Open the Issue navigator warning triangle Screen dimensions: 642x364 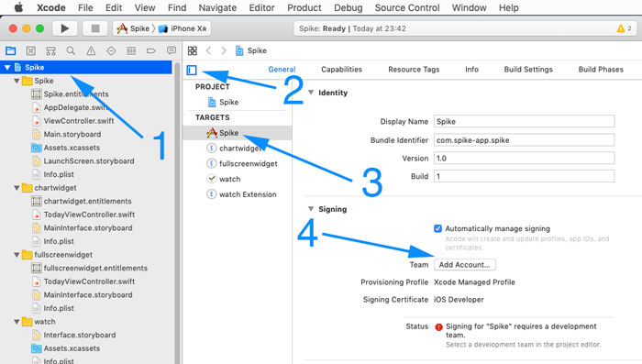coord(91,50)
